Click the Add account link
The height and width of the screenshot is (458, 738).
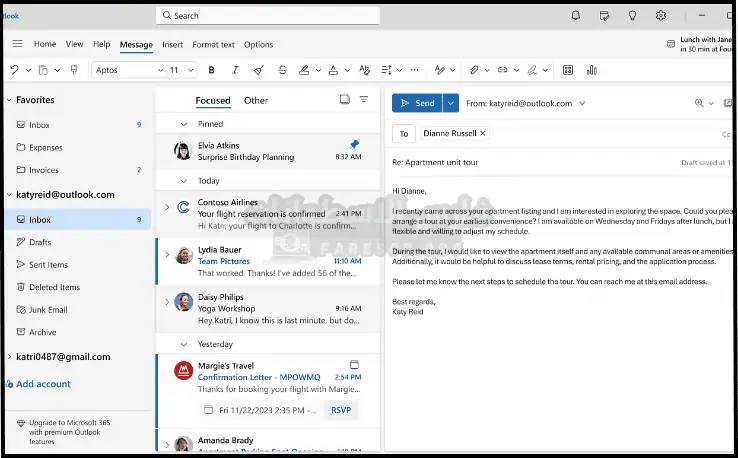click(x=43, y=384)
